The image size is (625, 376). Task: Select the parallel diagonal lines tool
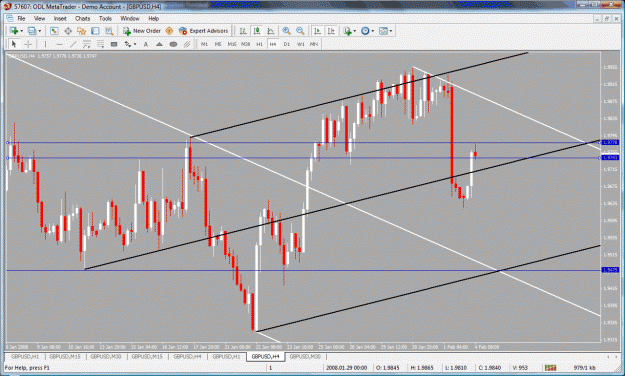coord(187,44)
